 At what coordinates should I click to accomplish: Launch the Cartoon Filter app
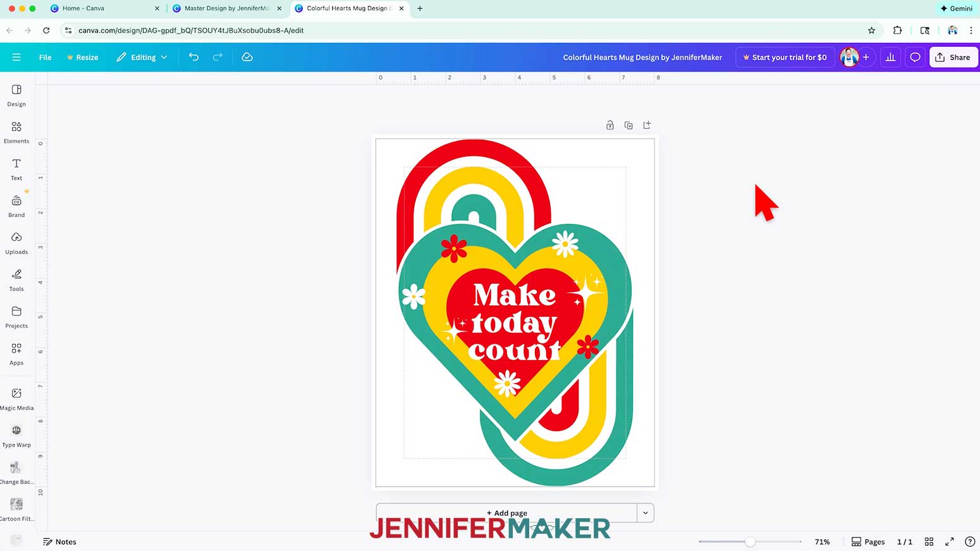pyautogui.click(x=16, y=510)
